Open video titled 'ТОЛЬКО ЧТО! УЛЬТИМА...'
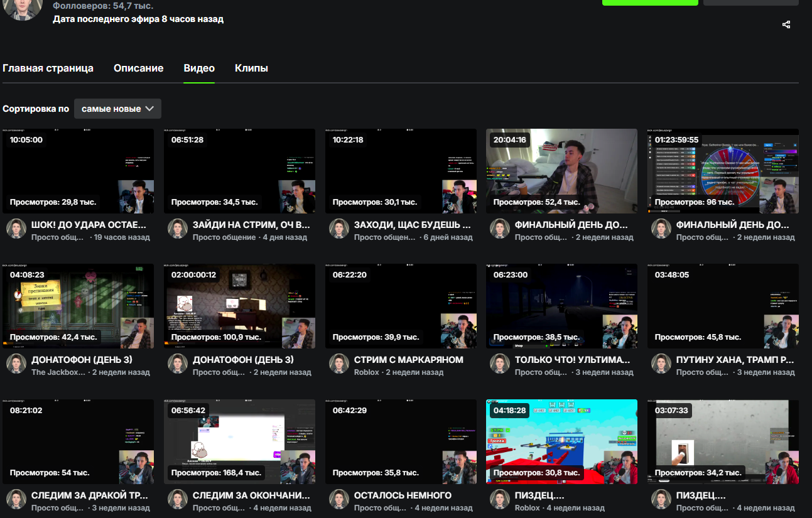This screenshot has height=518, width=812. (572, 360)
